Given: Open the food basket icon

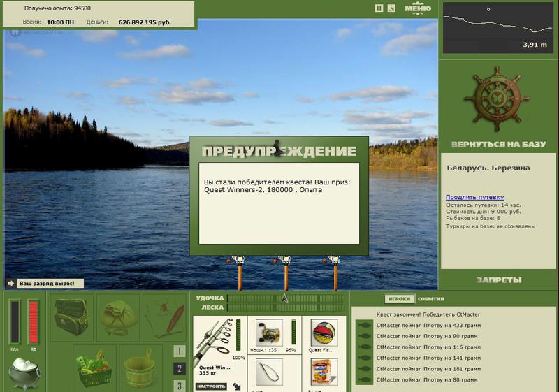Looking at the screenshot, I should click(x=94, y=368).
